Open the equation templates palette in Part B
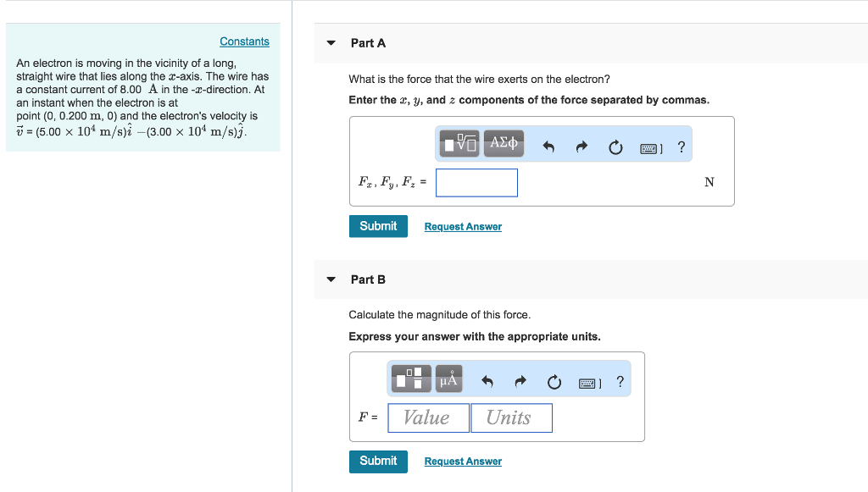Viewport: 868px width, 492px height. 409,379
